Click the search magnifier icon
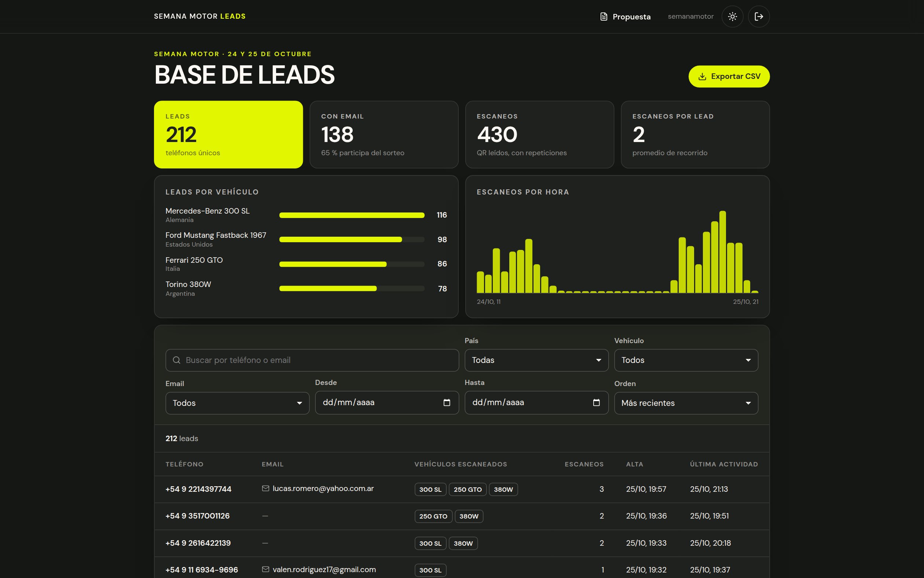Image resolution: width=924 pixels, height=578 pixels. 176,360
